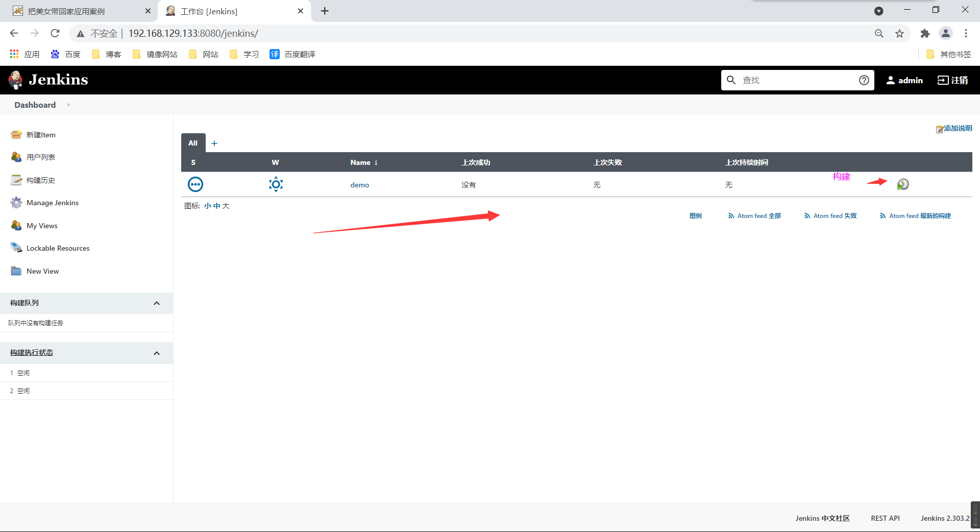The width and height of the screenshot is (980, 532).
Task: Set icon size to 中
Action: tap(217, 206)
